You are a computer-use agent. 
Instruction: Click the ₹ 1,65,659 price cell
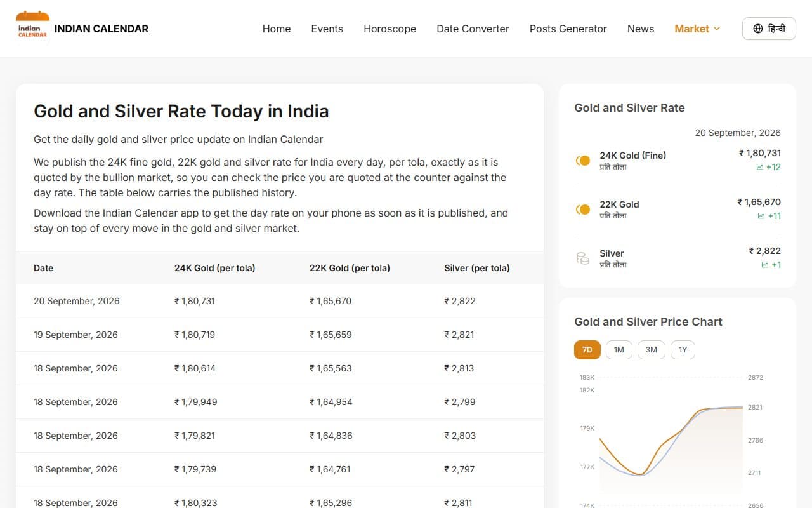point(331,335)
